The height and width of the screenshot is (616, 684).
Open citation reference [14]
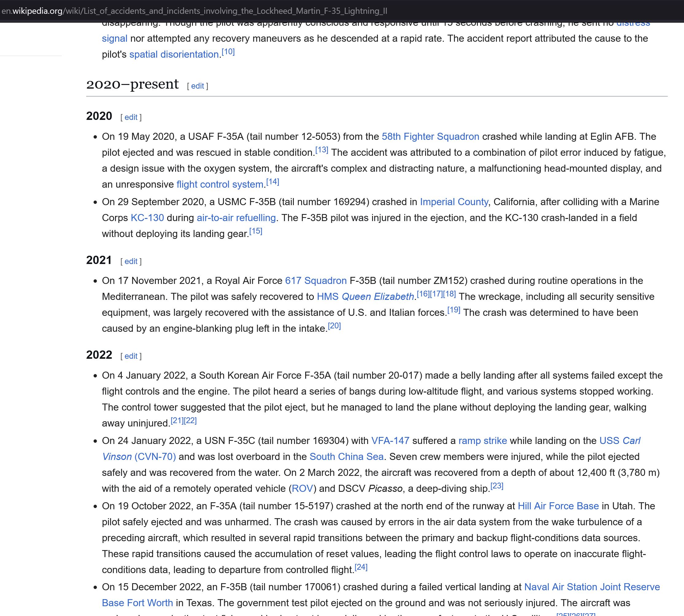click(x=273, y=182)
